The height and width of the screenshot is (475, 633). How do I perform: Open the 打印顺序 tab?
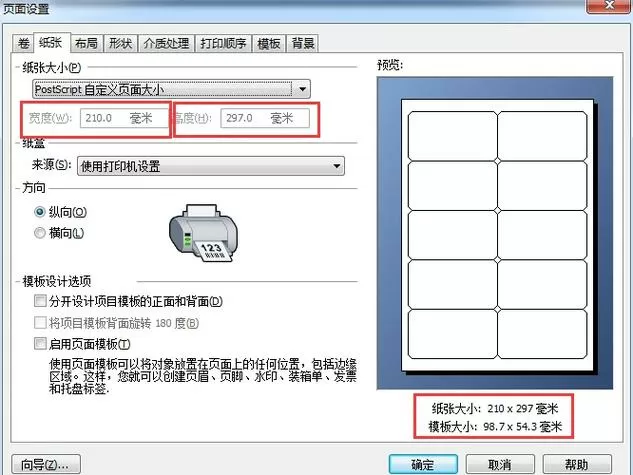[x=223, y=43]
